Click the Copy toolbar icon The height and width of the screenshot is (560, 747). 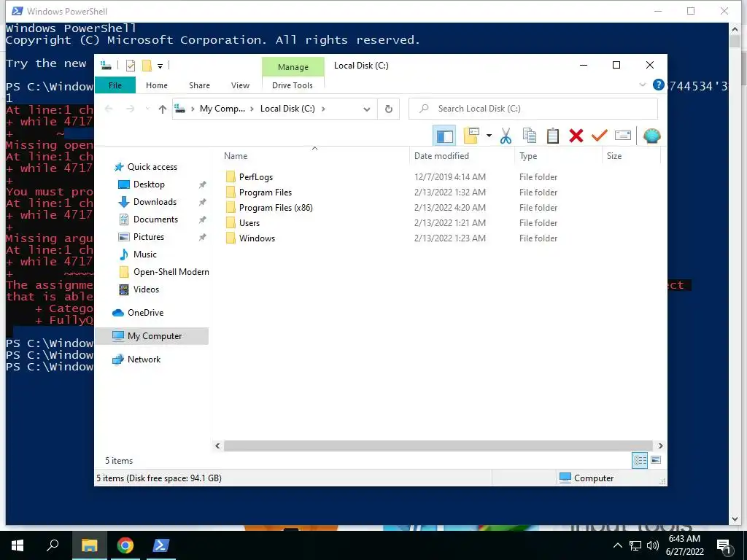(530, 136)
